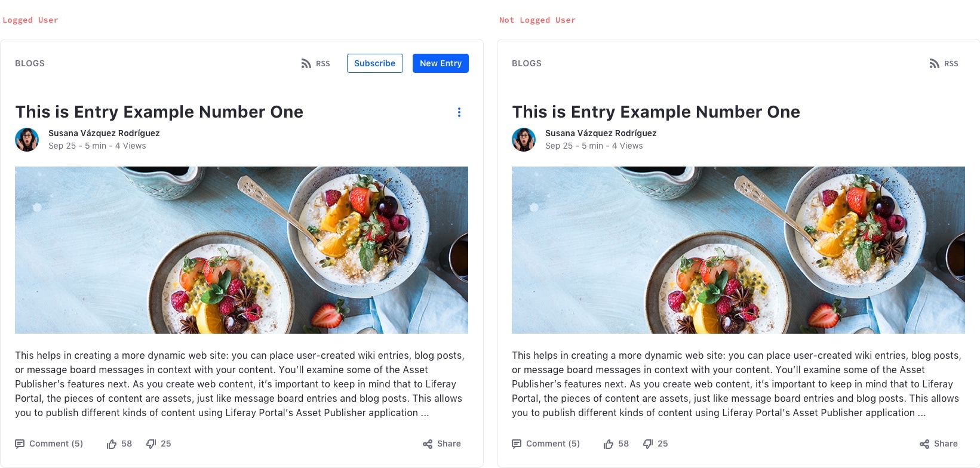
Task: Open the cover image in logged user panel
Action: point(241,250)
